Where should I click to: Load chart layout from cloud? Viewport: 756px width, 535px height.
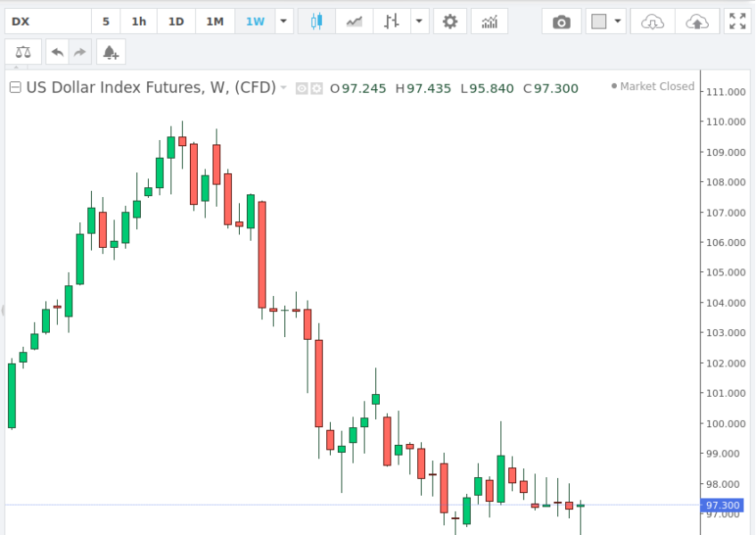tap(653, 21)
